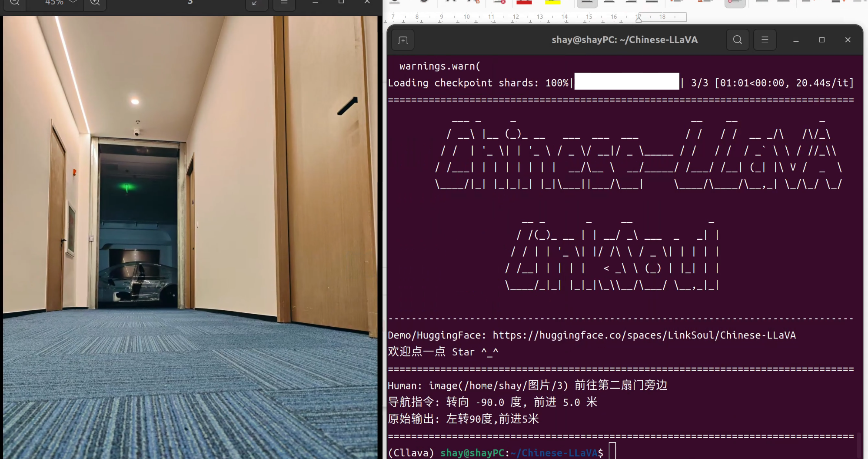Viewport: 868px width, 459px height.
Task: Minimize the terminal window
Action: (x=796, y=40)
